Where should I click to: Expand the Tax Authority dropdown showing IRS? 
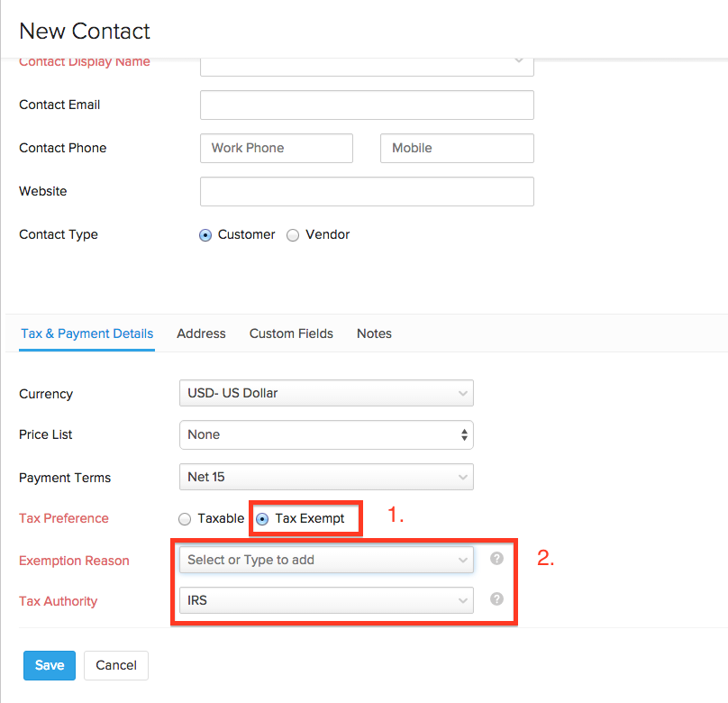[x=326, y=600]
